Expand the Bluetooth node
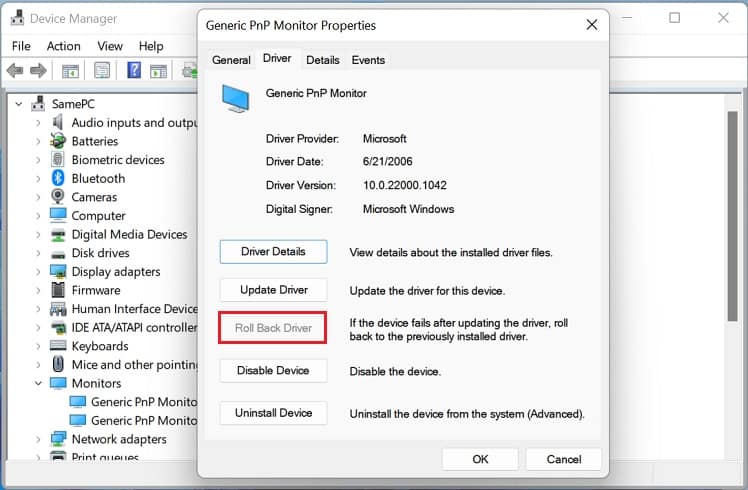This screenshot has width=748, height=490. [x=38, y=178]
